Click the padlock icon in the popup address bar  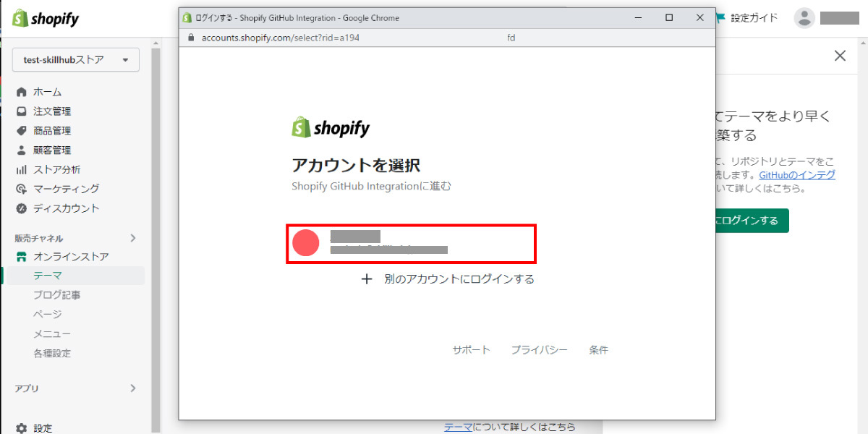(x=191, y=38)
